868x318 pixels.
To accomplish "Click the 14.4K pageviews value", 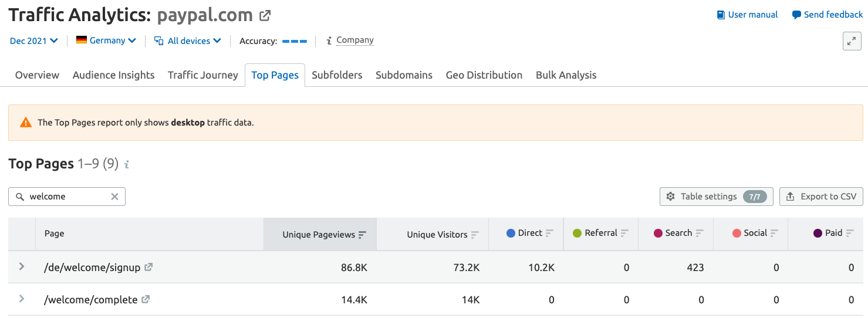I will point(354,300).
